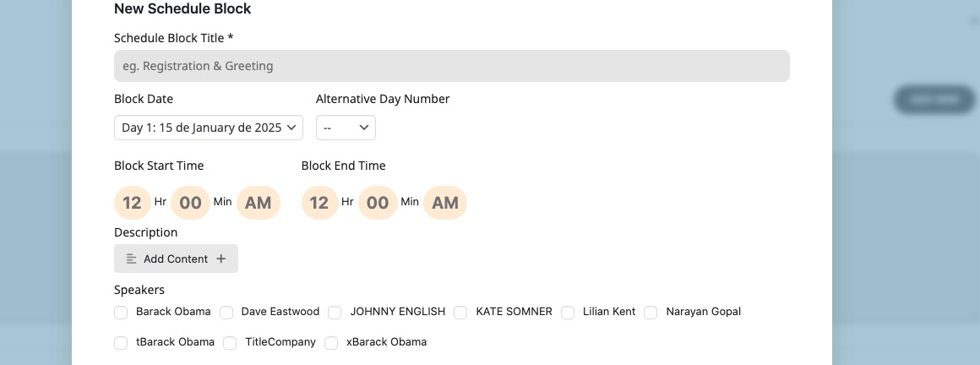Tick the TitleCompany checkbox
980x365 pixels.
click(230, 343)
